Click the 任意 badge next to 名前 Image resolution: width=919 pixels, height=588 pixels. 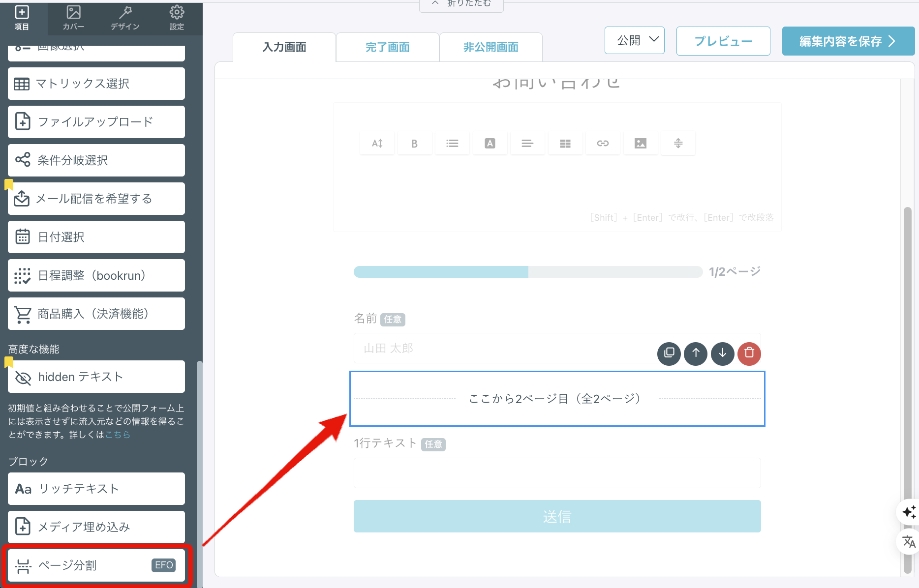click(x=393, y=320)
